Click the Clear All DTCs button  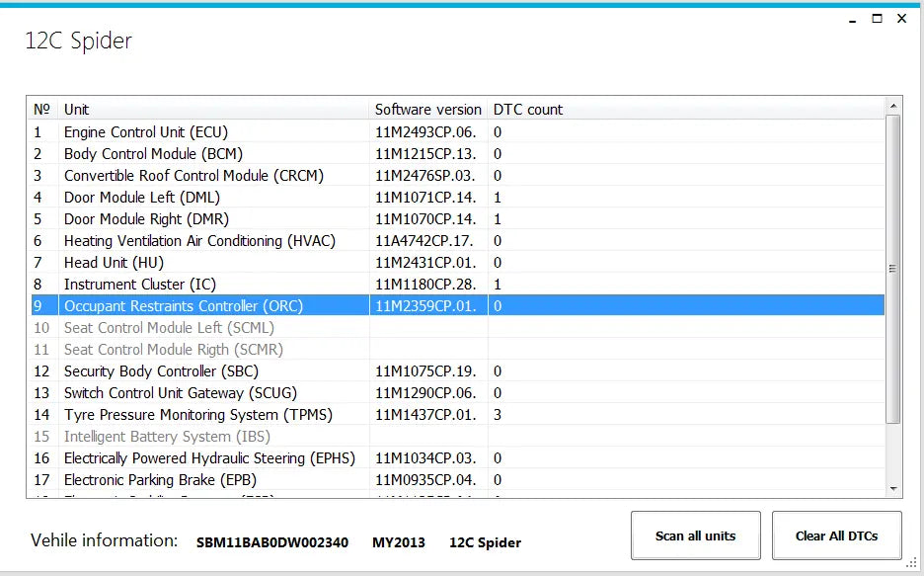click(x=836, y=535)
